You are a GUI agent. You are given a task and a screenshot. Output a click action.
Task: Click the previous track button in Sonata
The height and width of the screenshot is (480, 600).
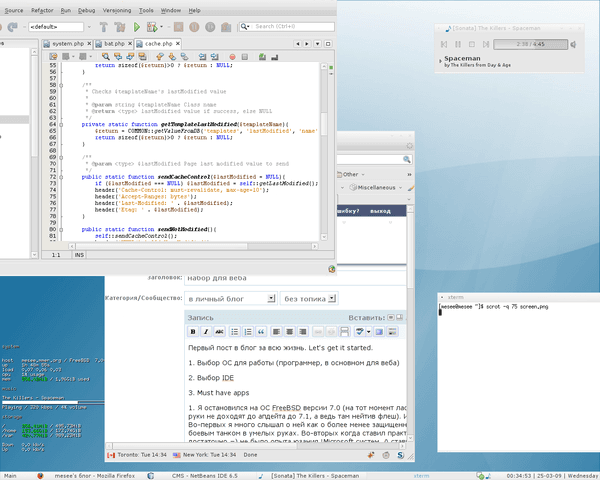tap(444, 44)
